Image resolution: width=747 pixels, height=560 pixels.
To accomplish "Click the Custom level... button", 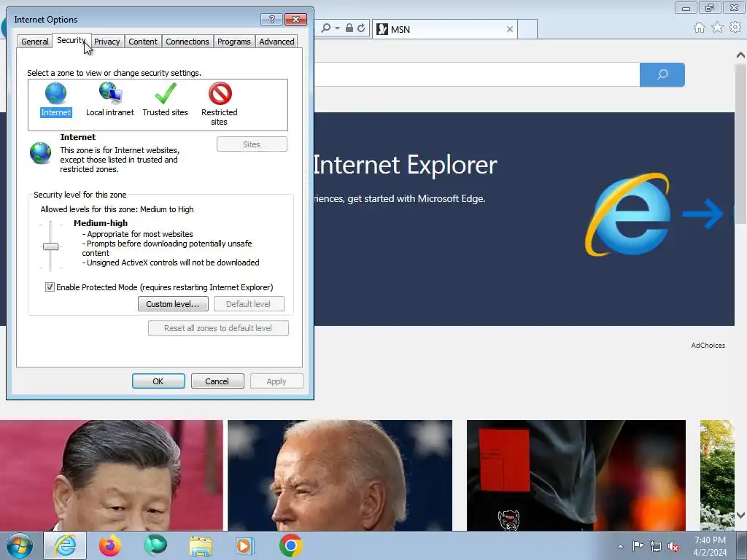I will (x=173, y=304).
